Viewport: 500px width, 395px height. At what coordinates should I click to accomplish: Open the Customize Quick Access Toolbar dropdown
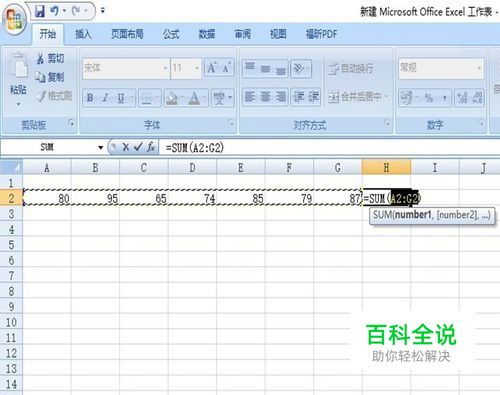(103, 11)
